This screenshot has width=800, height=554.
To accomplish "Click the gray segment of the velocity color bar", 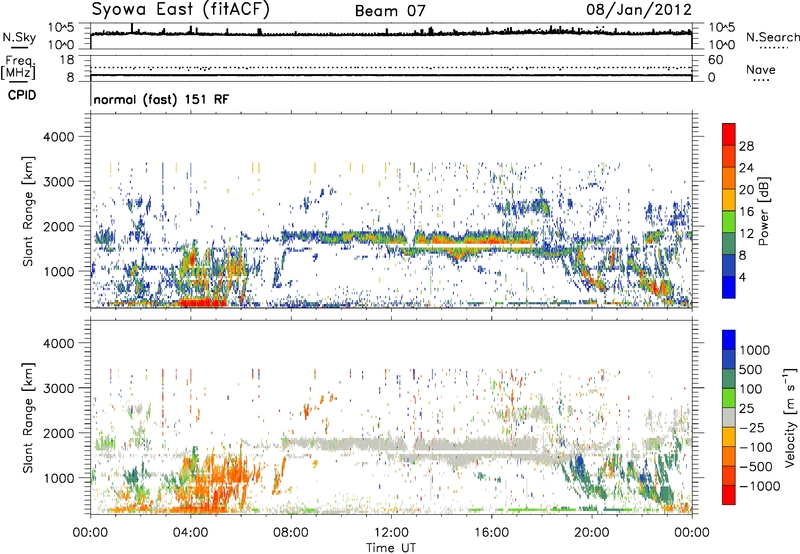I will (729, 417).
